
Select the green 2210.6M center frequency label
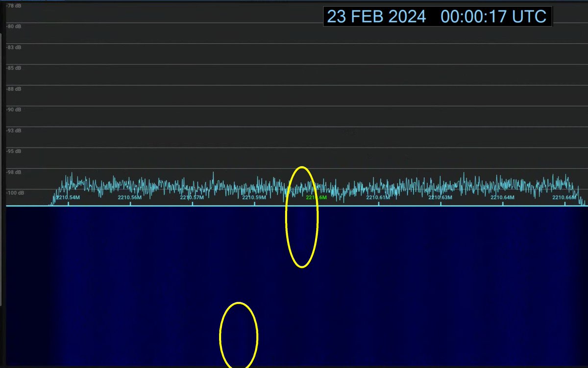pos(317,197)
